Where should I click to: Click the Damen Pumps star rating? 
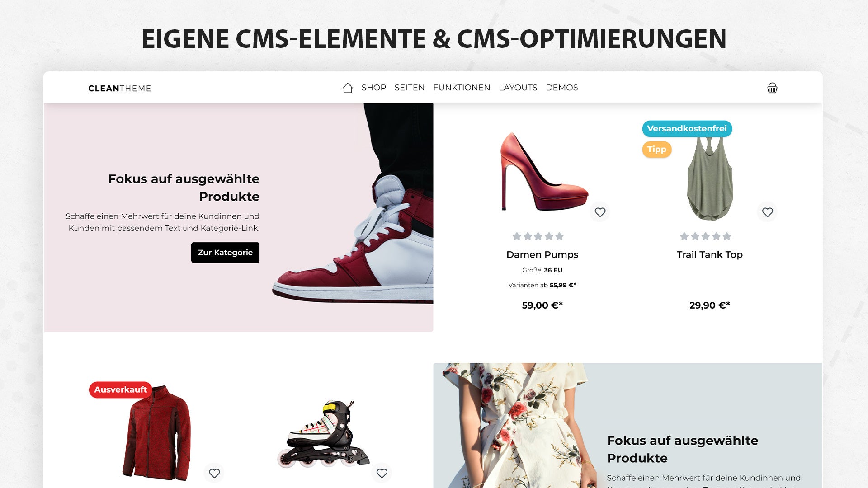coord(538,236)
